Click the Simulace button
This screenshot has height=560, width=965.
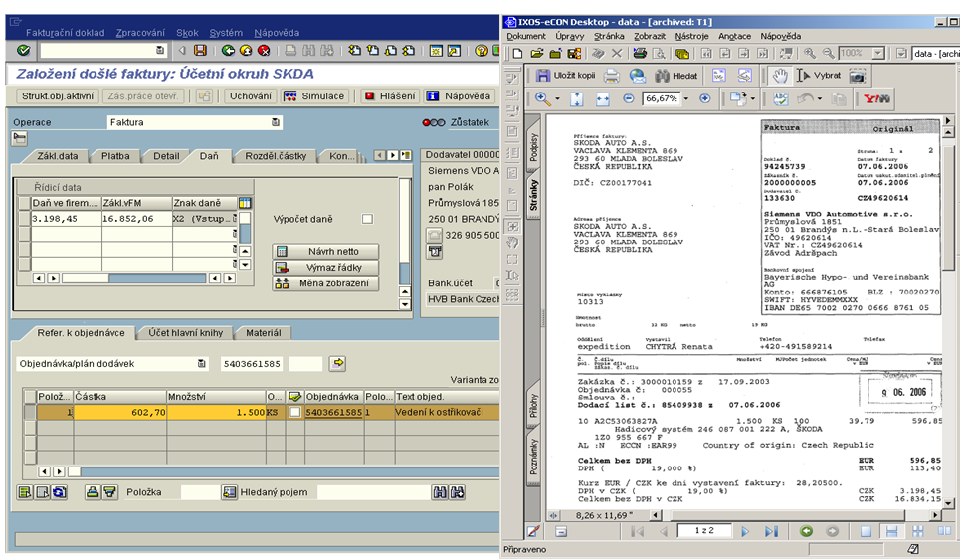(316, 96)
